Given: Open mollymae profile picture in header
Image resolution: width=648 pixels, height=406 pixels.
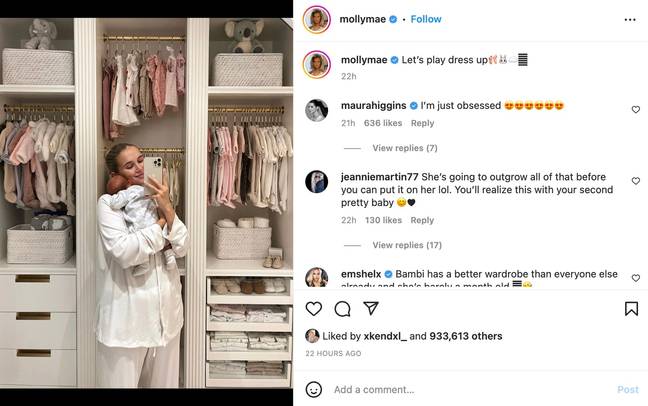Looking at the screenshot, I should [x=317, y=19].
